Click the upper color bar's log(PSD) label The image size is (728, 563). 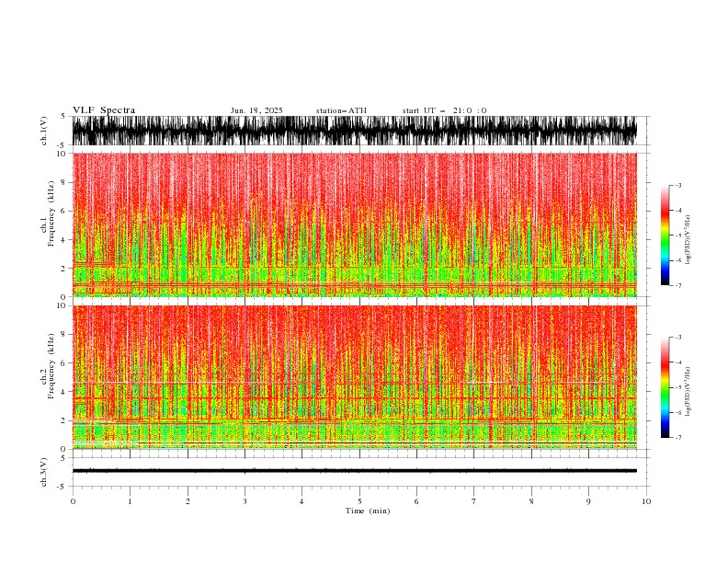tap(688, 240)
